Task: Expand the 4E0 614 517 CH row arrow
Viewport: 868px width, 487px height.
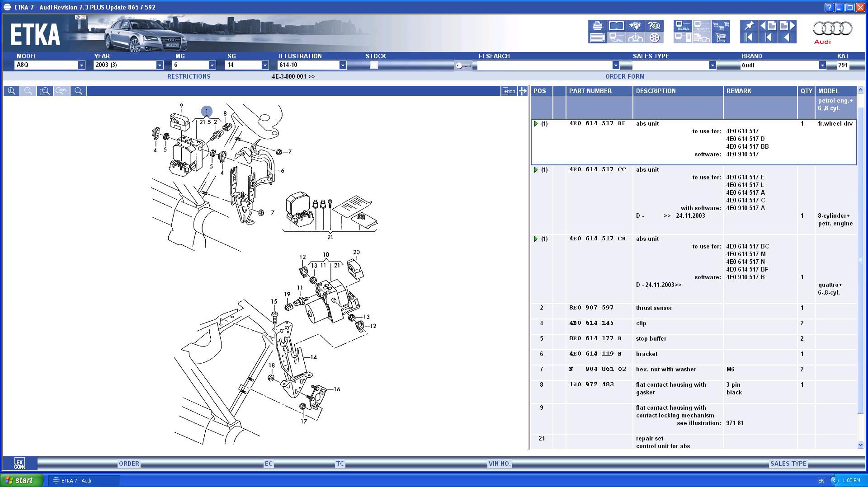Action: click(536, 239)
